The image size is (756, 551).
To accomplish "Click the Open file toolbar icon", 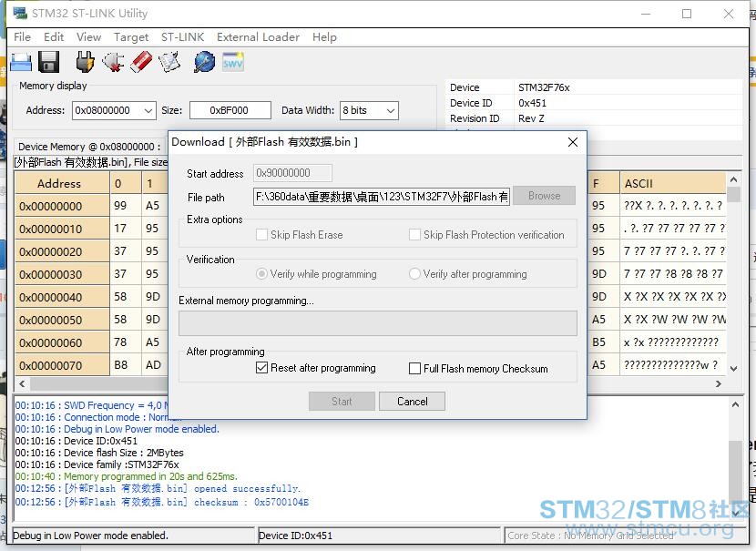I will (x=21, y=62).
